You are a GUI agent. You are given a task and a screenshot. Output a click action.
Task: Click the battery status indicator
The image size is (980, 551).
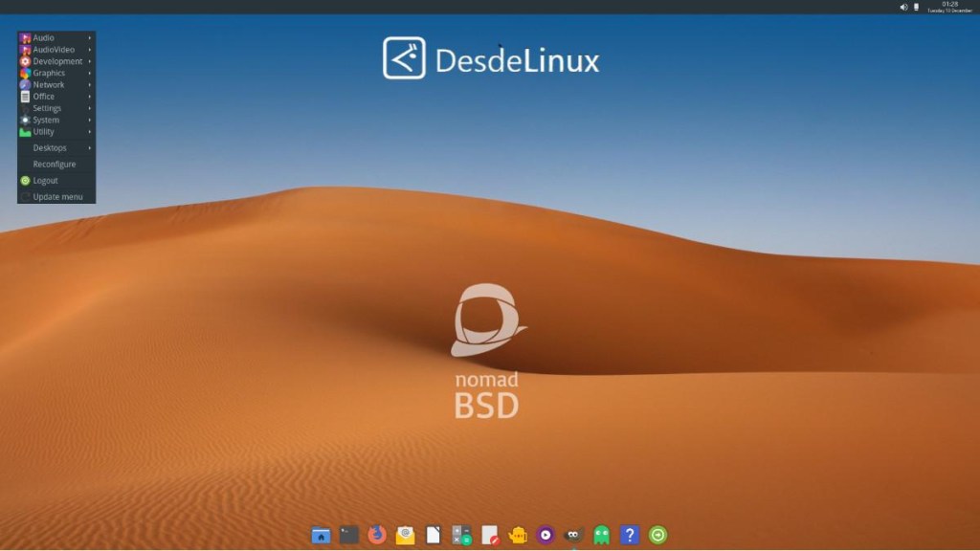916,7
